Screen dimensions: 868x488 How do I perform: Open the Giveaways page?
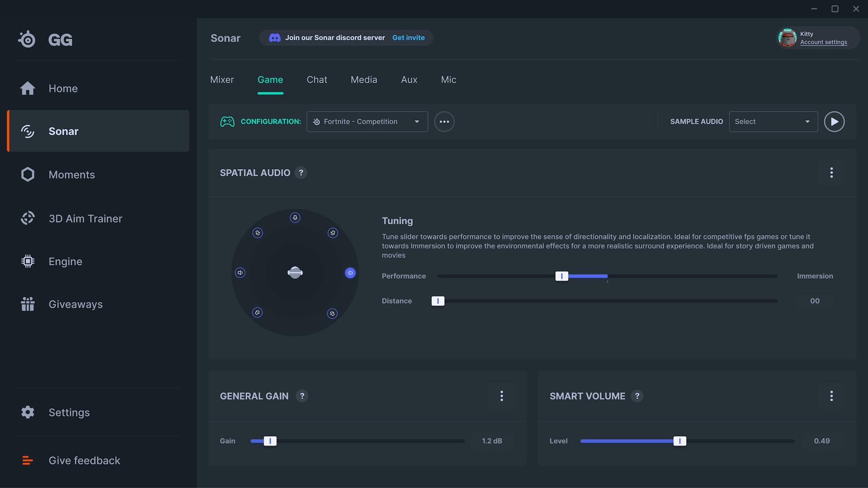tap(75, 305)
